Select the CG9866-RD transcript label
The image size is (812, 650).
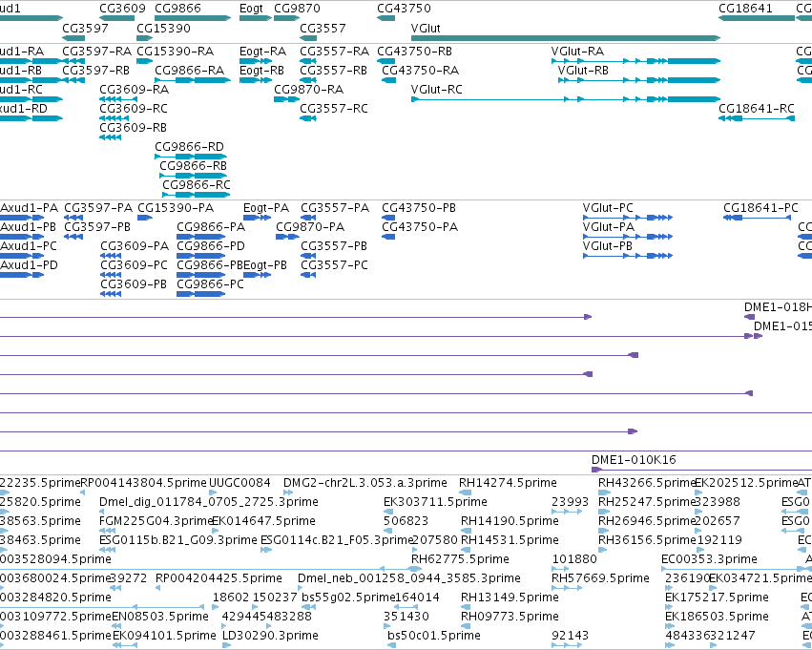[190, 147]
